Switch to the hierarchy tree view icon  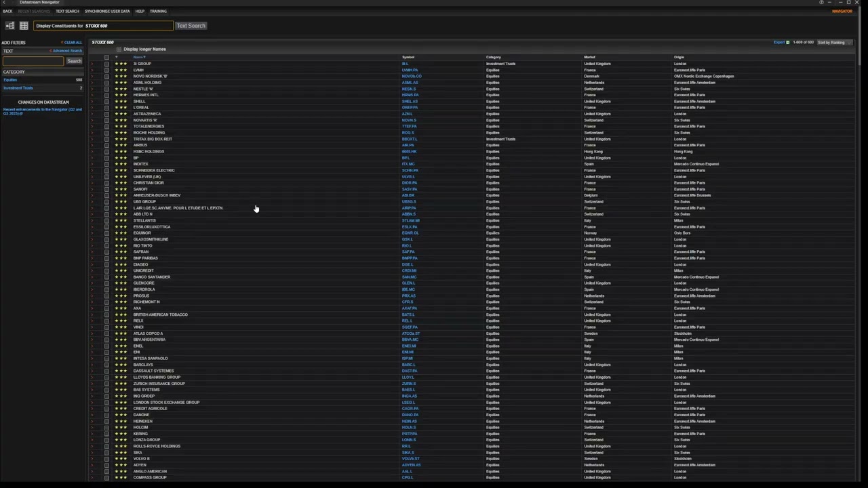[x=9, y=26]
